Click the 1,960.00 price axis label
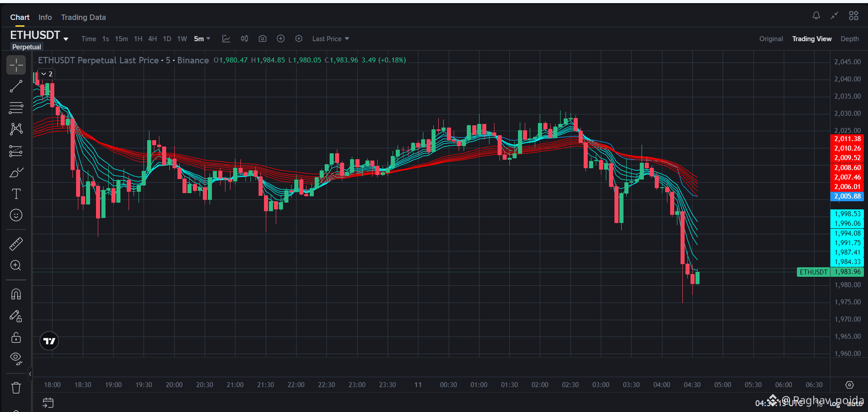This screenshot has height=412, width=868. (848, 354)
